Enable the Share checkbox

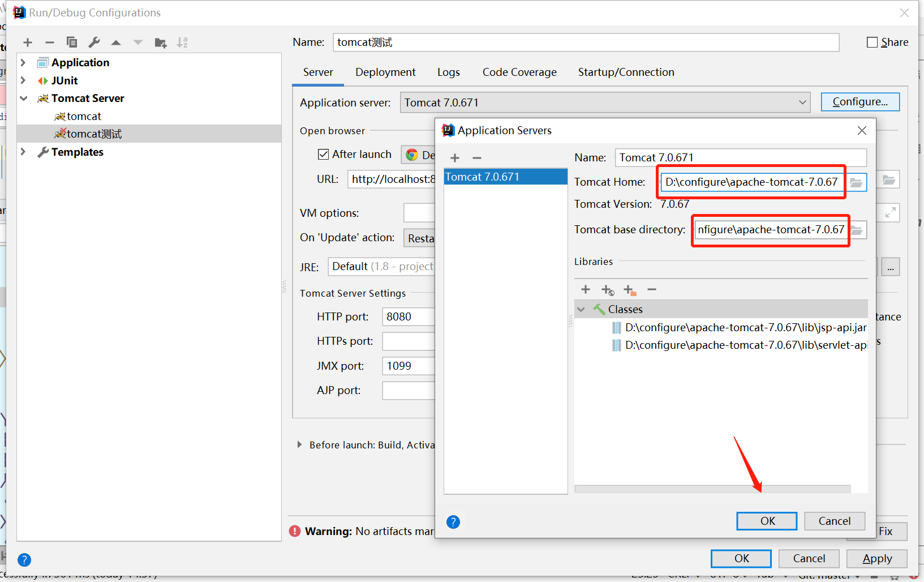(873, 42)
